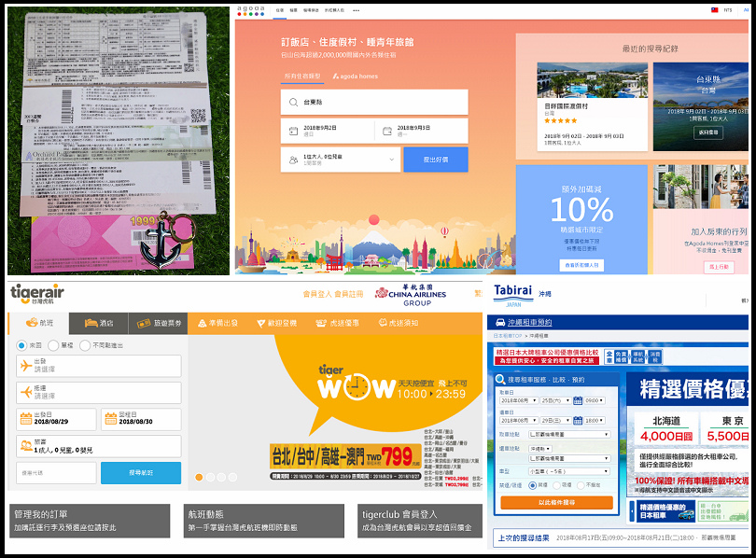Click tigerair return date calendar icon
756x558 pixels.
(x=111, y=418)
